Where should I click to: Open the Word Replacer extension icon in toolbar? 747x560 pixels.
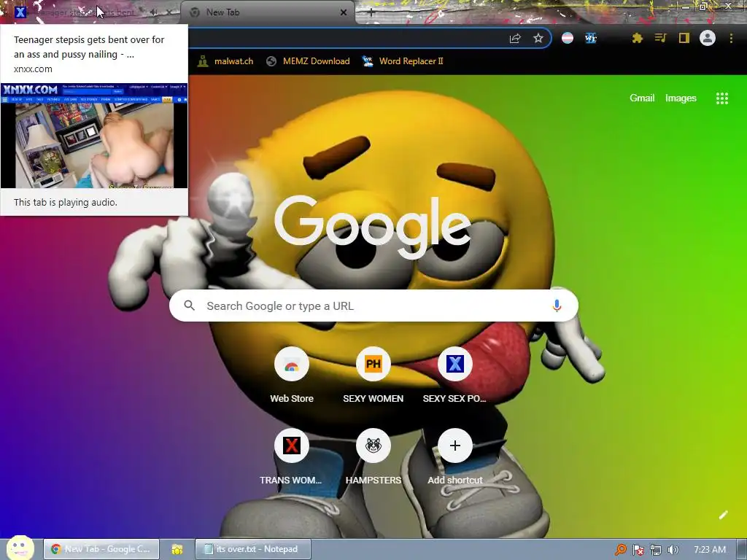pyautogui.click(x=591, y=38)
